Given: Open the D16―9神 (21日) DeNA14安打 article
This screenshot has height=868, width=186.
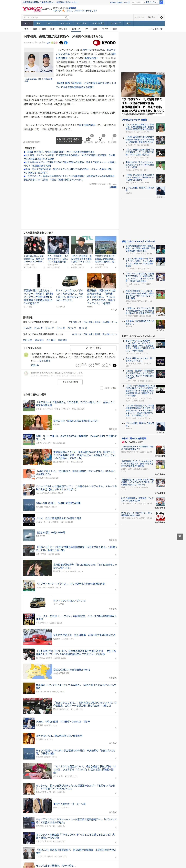Looking at the screenshot, I should pyautogui.click(x=58, y=503).
